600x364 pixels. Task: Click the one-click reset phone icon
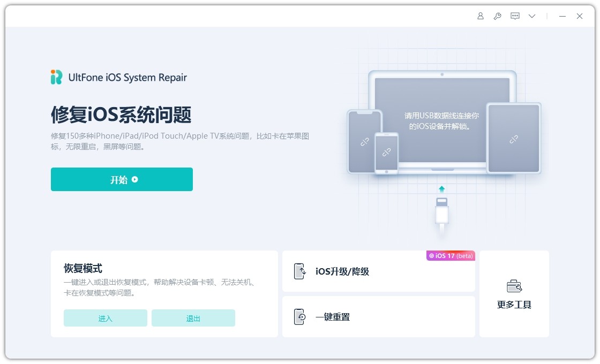point(299,316)
